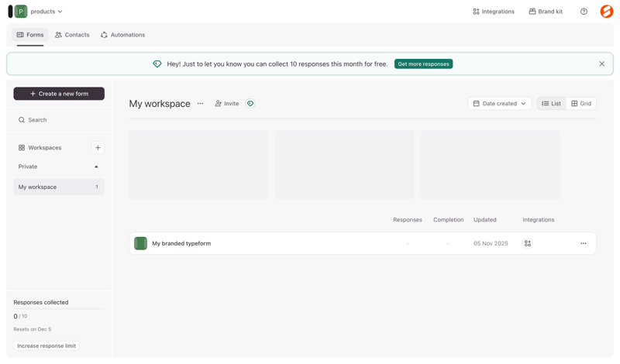Select My workspace in the sidebar

(59, 187)
